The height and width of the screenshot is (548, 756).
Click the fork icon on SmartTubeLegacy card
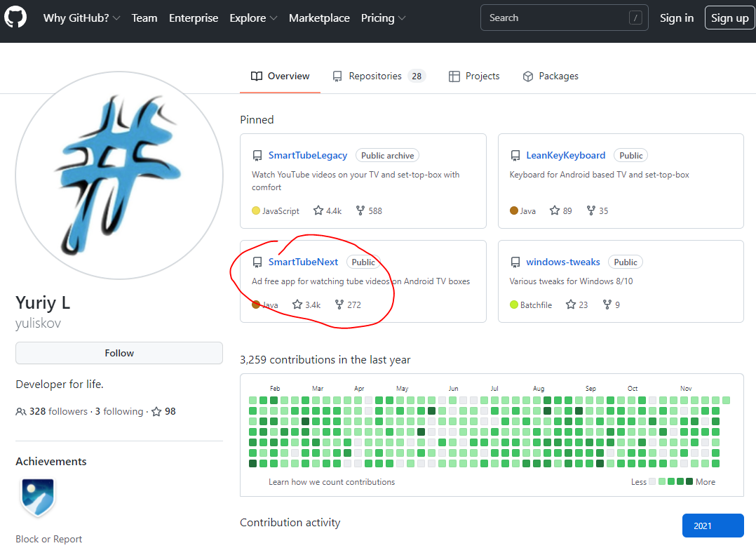click(x=360, y=210)
